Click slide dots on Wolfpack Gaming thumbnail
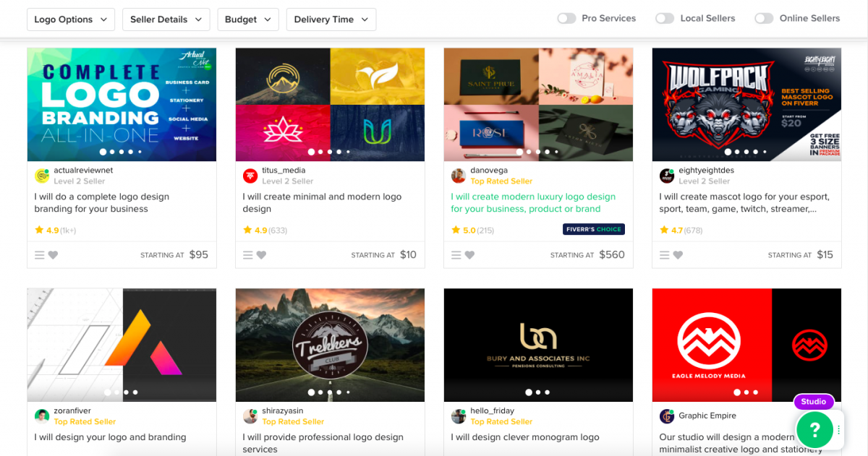The image size is (868, 456). tap(746, 152)
